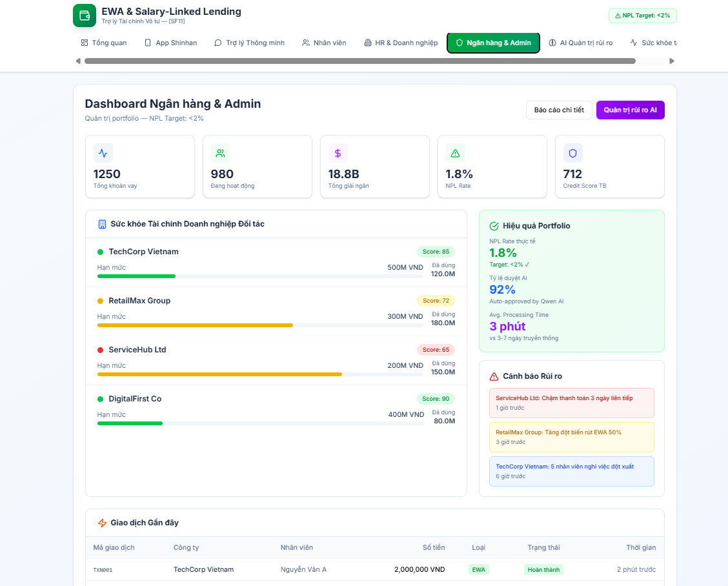Click the Trạng thái column header
Viewport: 728px width, 586px height.
click(543, 548)
